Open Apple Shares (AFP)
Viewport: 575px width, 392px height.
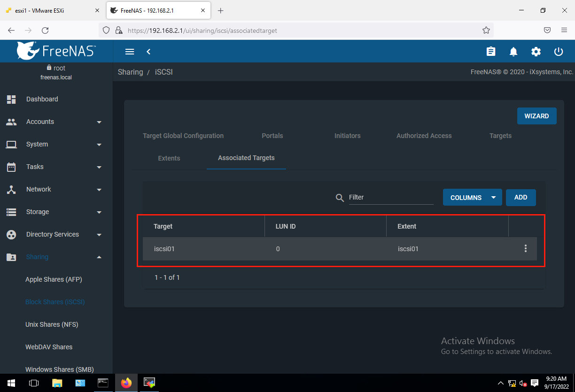point(54,279)
